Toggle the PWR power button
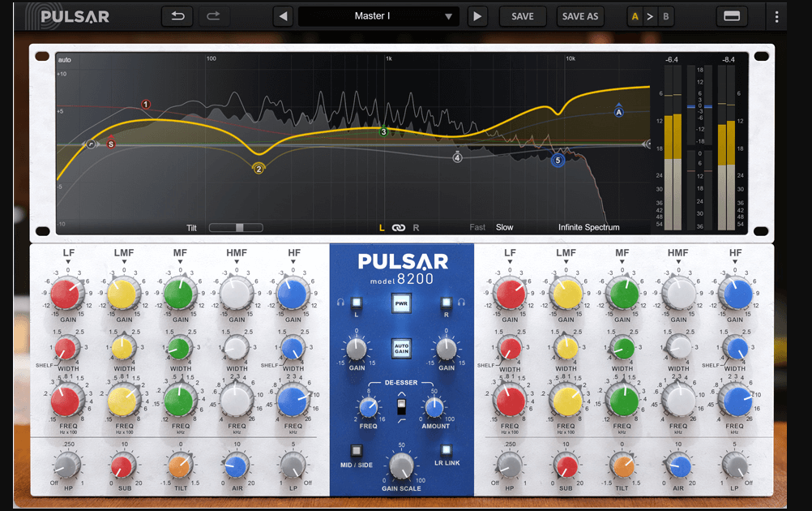Screen dimensions: 812x511 (x=401, y=303)
